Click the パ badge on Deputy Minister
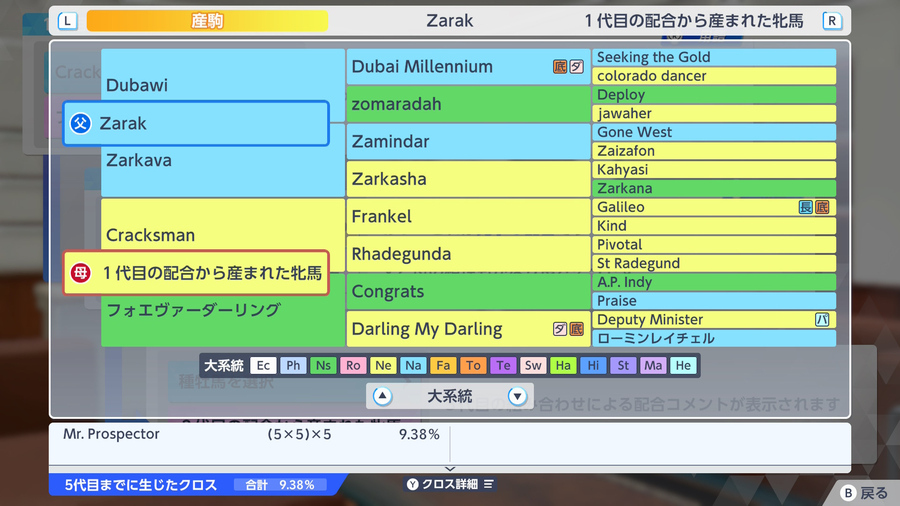The height and width of the screenshot is (506, 900). [822, 320]
